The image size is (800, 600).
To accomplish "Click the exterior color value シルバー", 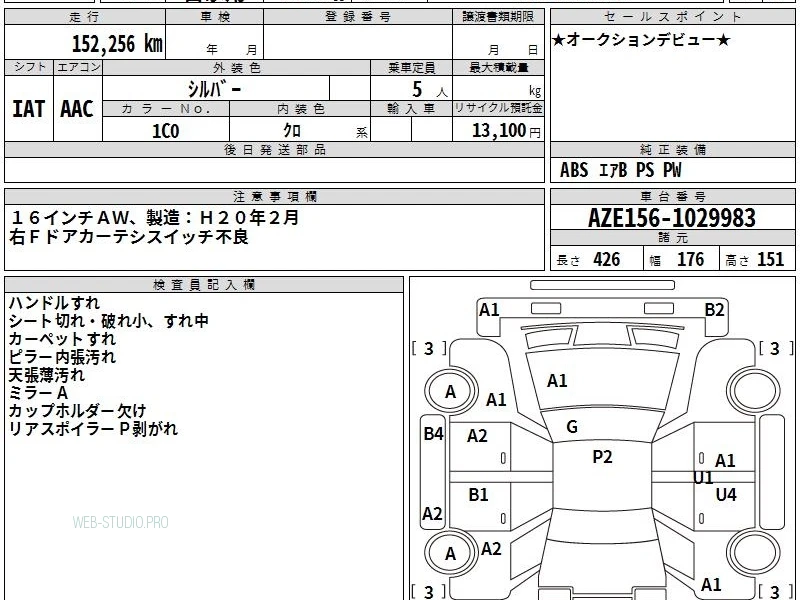I will pyautogui.click(x=214, y=89).
